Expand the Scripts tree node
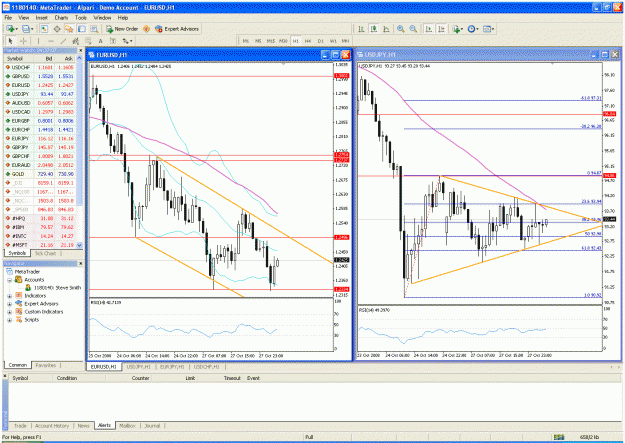The width and height of the screenshot is (625, 443). tap(10, 320)
